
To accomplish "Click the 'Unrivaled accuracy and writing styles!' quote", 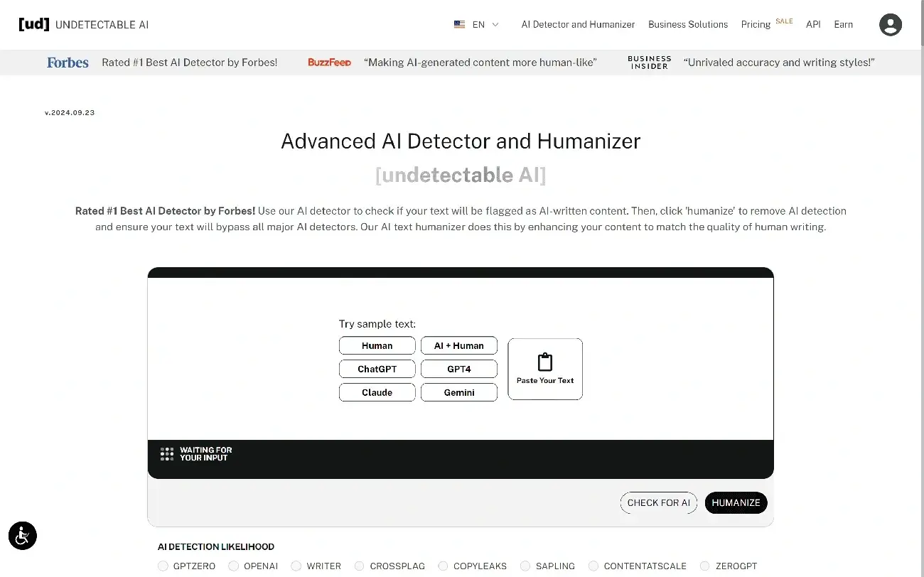I will 779,63.
